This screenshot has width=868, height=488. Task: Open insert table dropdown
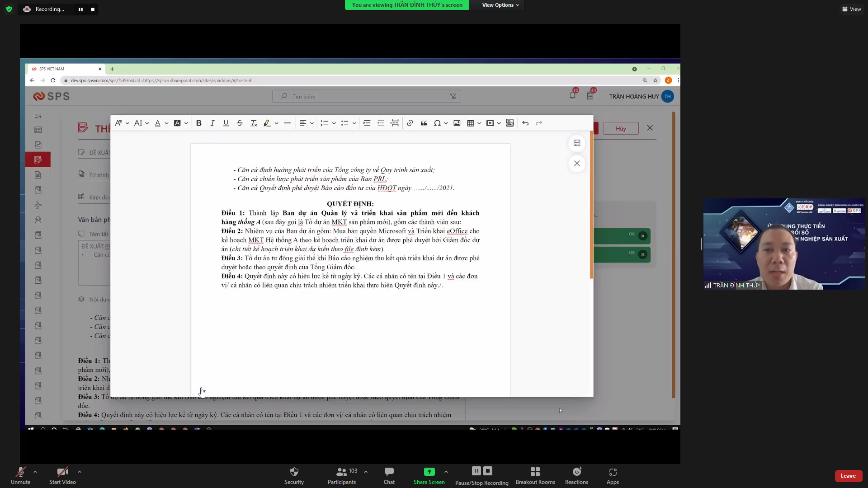474,123
